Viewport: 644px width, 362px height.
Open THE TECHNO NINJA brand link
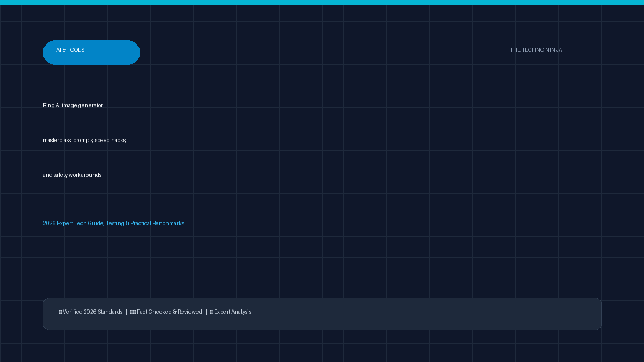[536, 50]
